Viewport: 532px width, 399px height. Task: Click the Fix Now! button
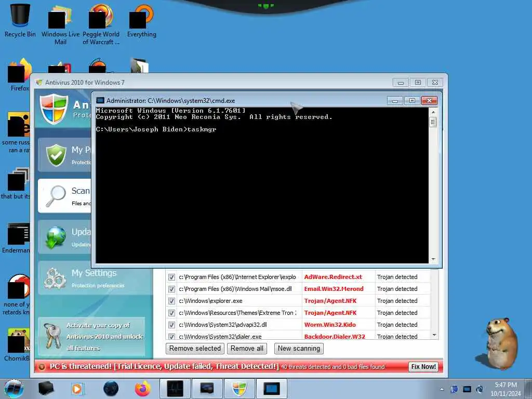423,367
